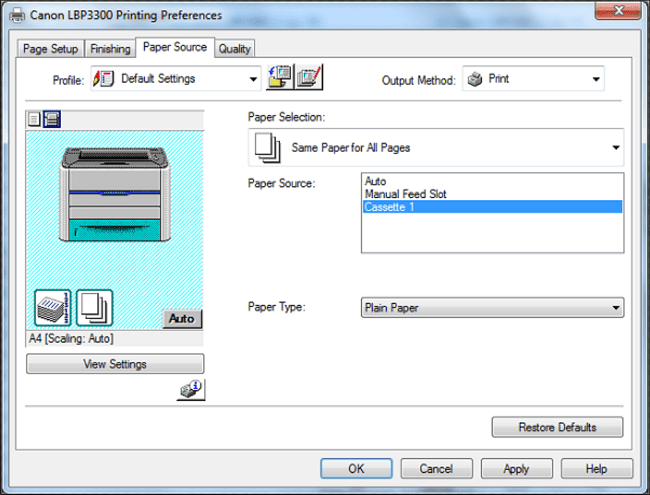The width and height of the screenshot is (650, 495).
Task: Open the Profile dropdown
Action: [176, 78]
